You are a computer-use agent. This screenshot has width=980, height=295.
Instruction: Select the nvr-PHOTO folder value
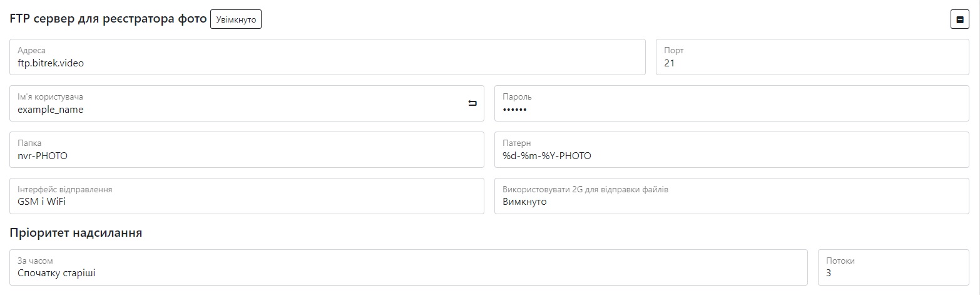click(x=43, y=156)
